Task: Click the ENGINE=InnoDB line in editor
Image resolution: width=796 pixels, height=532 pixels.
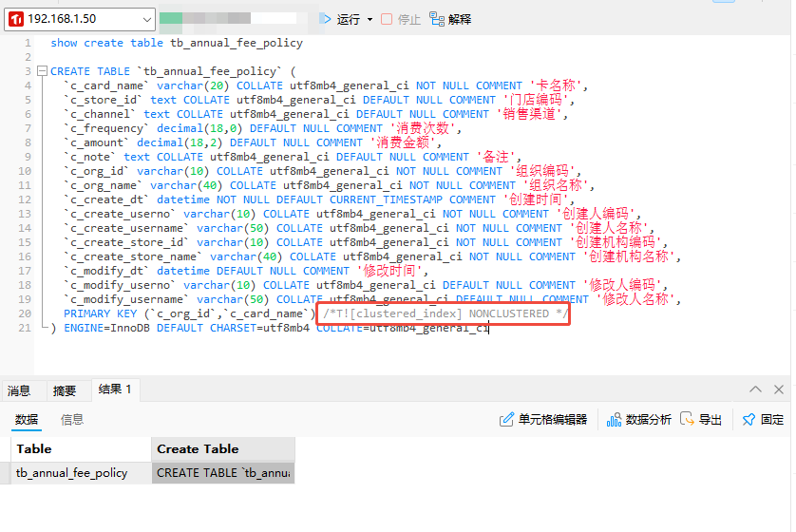Action: [x=270, y=328]
